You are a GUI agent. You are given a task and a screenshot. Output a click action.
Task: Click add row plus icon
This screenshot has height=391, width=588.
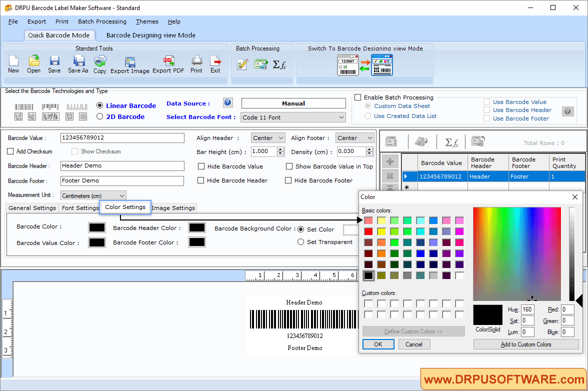[x=390, y=161]
